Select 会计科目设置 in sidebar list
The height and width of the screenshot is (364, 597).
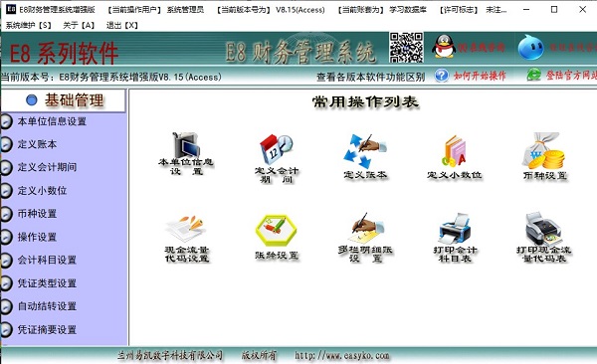coord(47,261)
